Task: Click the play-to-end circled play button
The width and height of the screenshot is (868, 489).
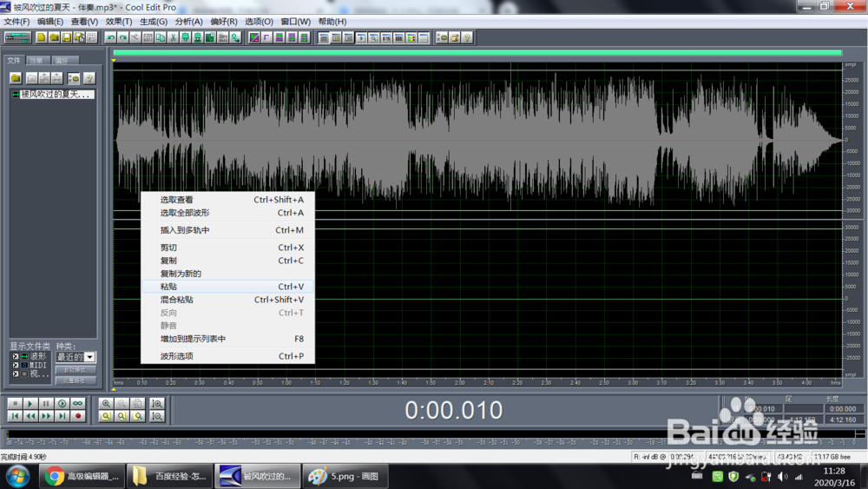Action: [62, 403]
